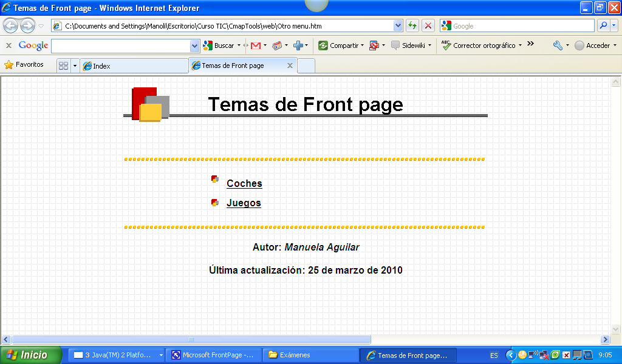Open Favoritos star button

[24, 64]
